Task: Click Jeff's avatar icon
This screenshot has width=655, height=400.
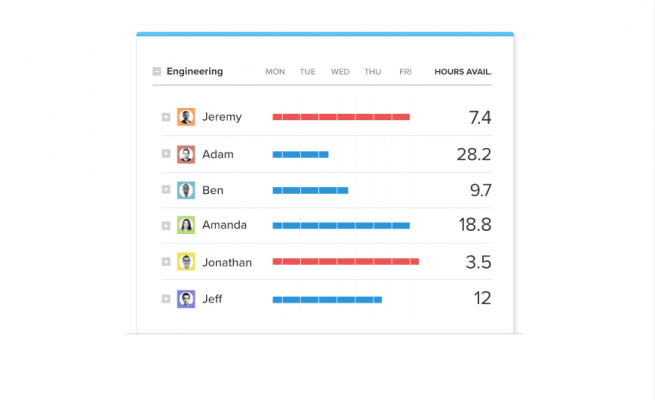Action: click(x=186, y=298)
